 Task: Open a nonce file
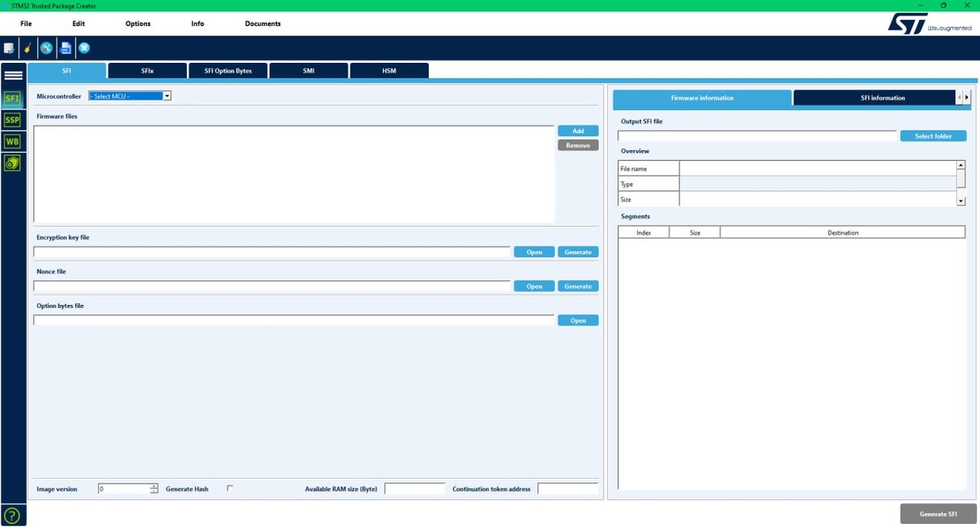pyautogui.click(x=534, y=286)
